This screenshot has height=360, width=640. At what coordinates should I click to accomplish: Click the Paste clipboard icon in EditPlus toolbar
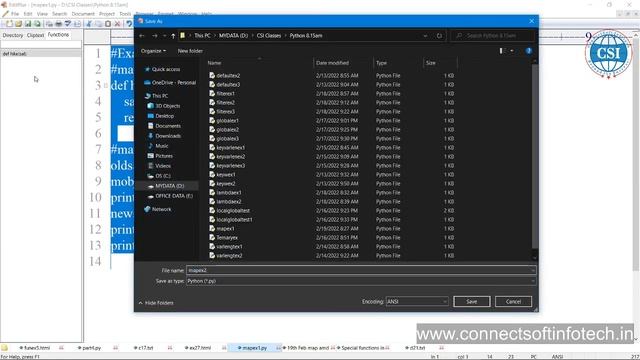coord(108,24)
